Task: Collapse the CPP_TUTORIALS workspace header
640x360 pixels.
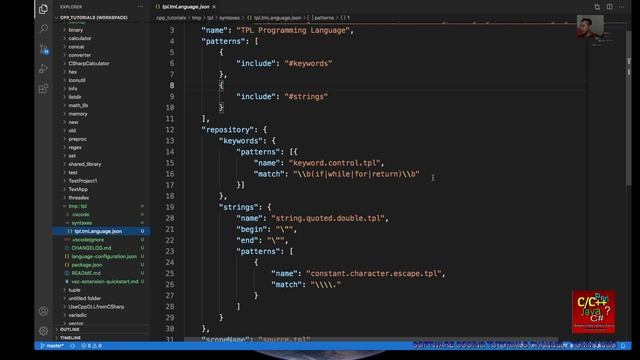Action: click(x=93, y=18)
